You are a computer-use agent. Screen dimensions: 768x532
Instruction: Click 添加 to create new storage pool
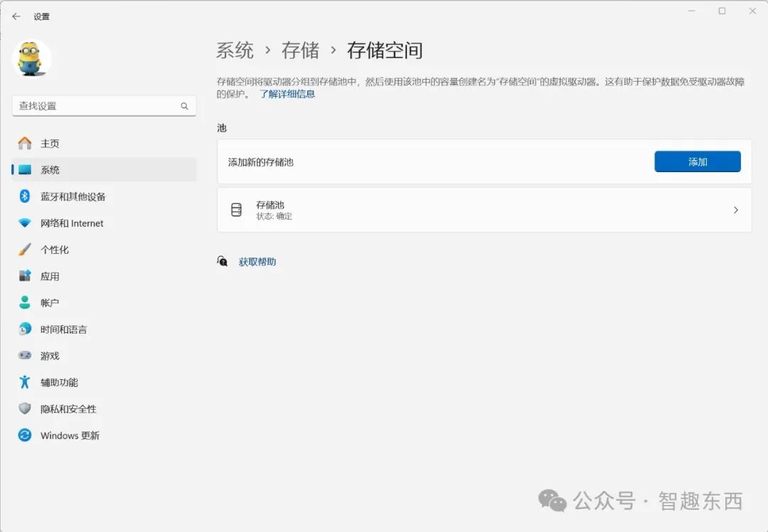click(697, 162)
